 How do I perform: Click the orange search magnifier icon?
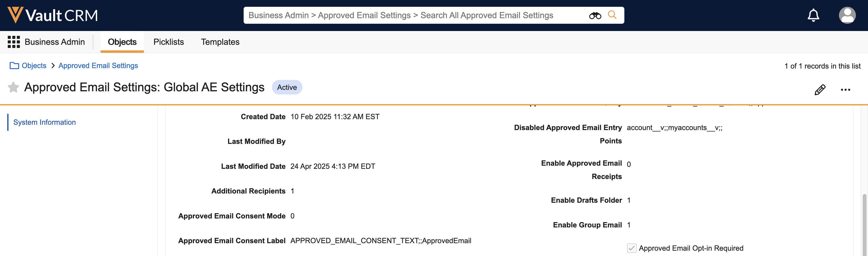[612, 15]
